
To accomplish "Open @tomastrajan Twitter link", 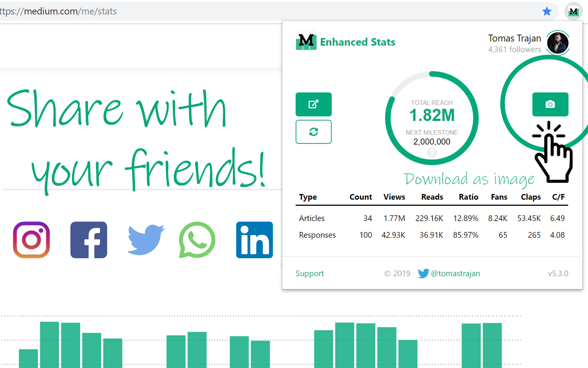I will click(455, 273).
